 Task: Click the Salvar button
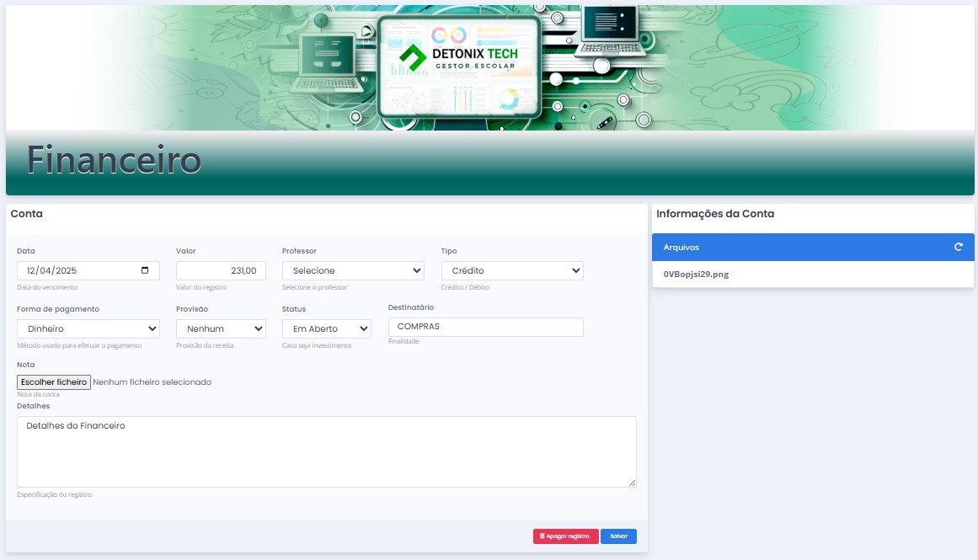point(619,536)
